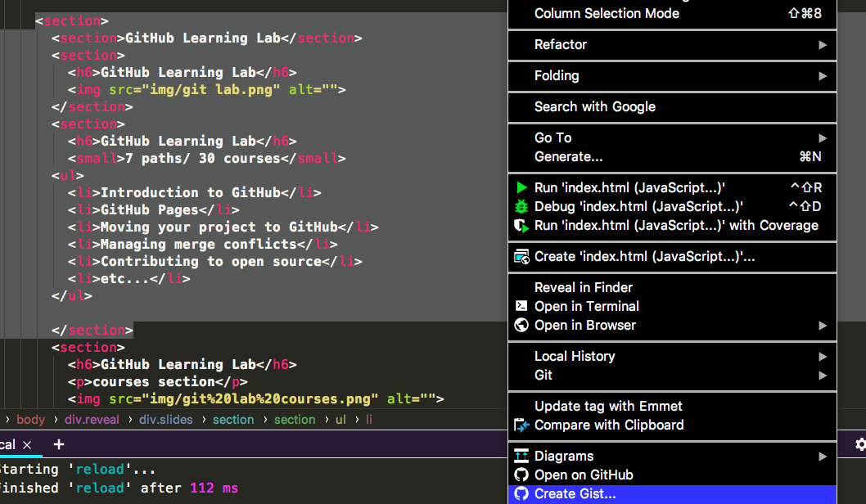Click the first section breadcrumb after div.slides
This screenshot has height=504, width=866.
click(x=233, y=420)
